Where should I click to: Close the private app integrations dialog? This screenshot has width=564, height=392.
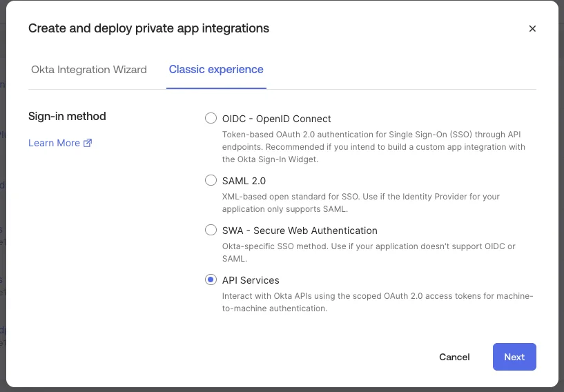tap(532, 28)
